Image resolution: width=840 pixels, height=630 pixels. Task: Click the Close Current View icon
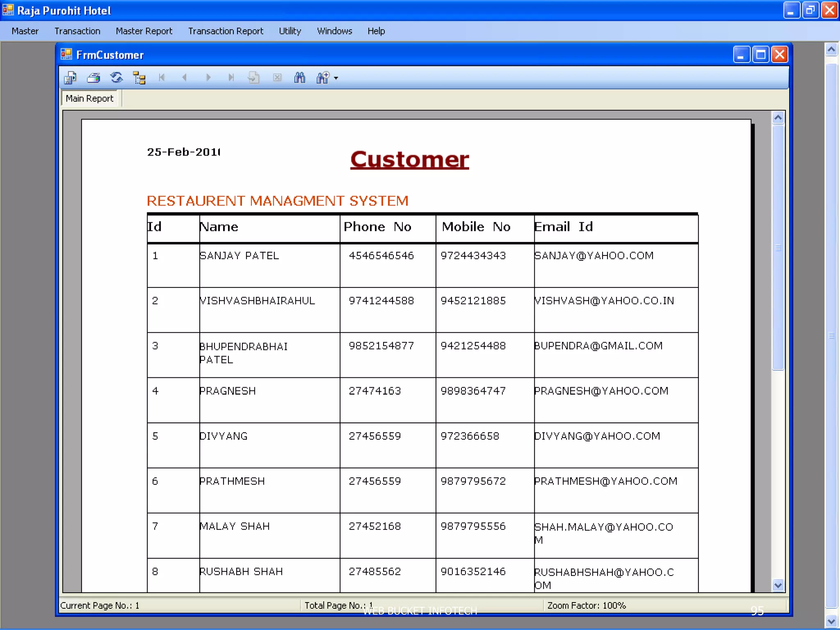coord(277,78)
